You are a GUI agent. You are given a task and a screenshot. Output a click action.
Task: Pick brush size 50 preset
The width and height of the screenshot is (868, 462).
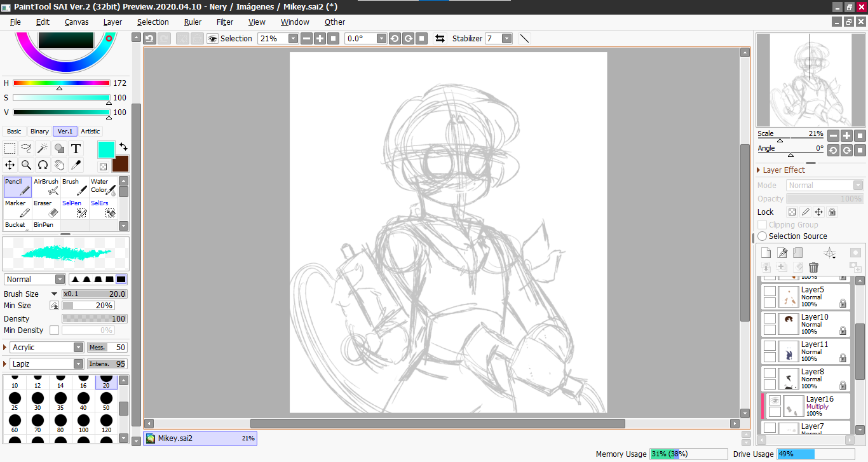tap(106, 402)
